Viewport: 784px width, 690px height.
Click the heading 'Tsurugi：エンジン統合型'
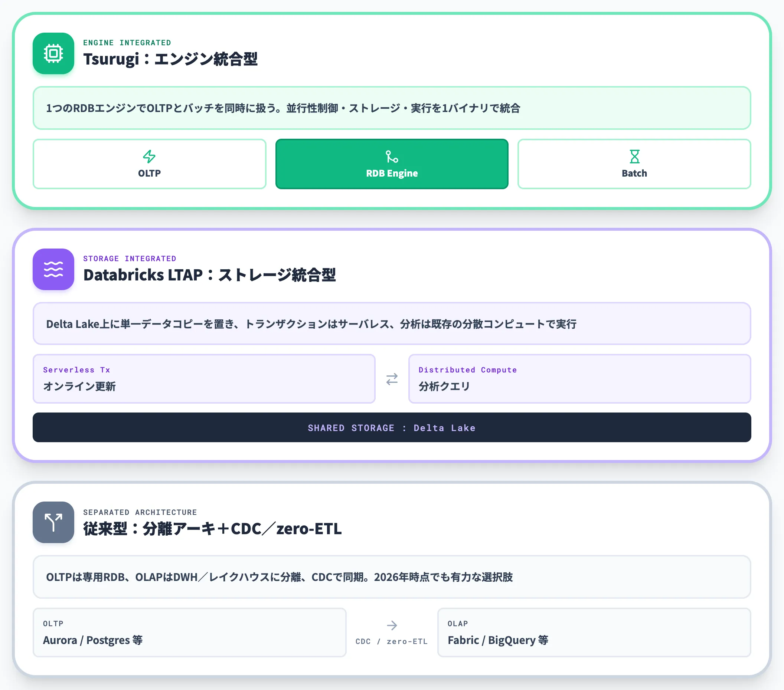pos(170,59)
